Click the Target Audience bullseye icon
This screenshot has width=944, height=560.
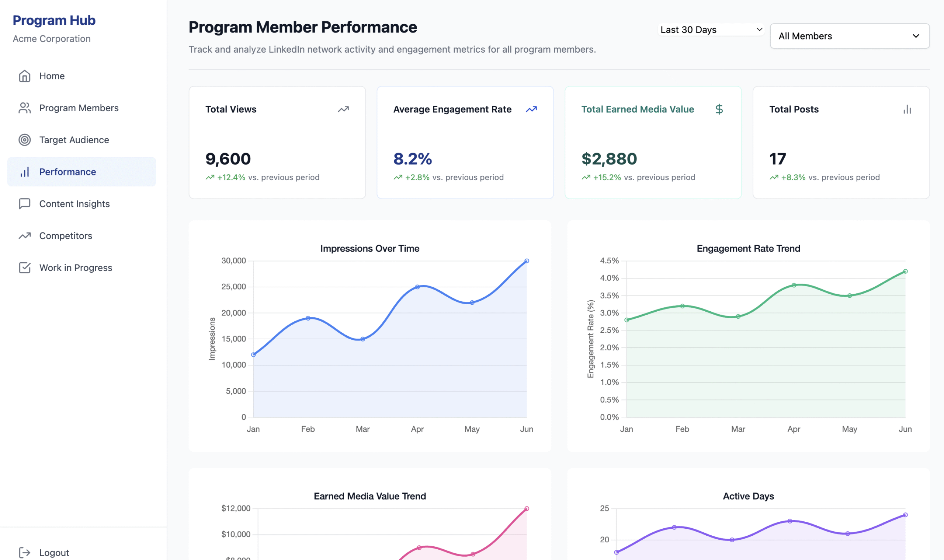point(25,140)
